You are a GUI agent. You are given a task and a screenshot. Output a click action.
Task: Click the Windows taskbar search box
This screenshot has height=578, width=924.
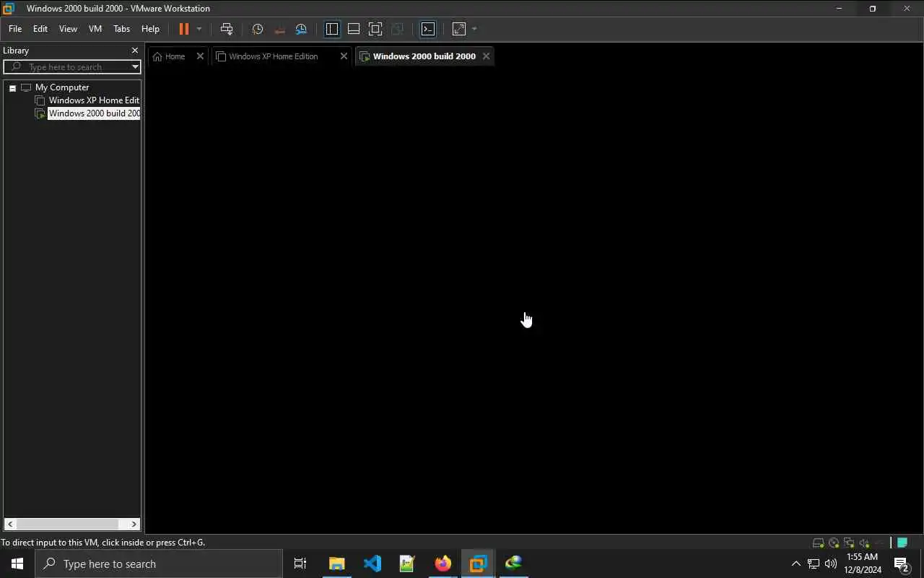click(x=159, y=564)
